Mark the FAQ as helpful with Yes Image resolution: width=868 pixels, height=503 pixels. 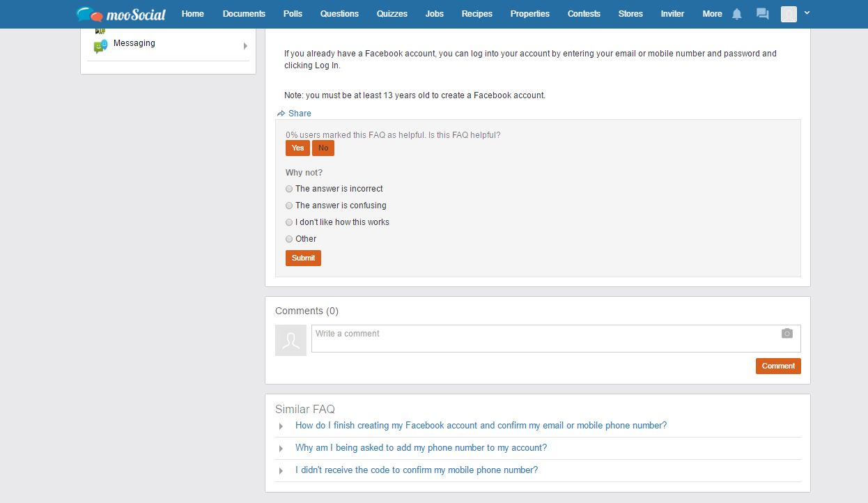click(297, 148)
